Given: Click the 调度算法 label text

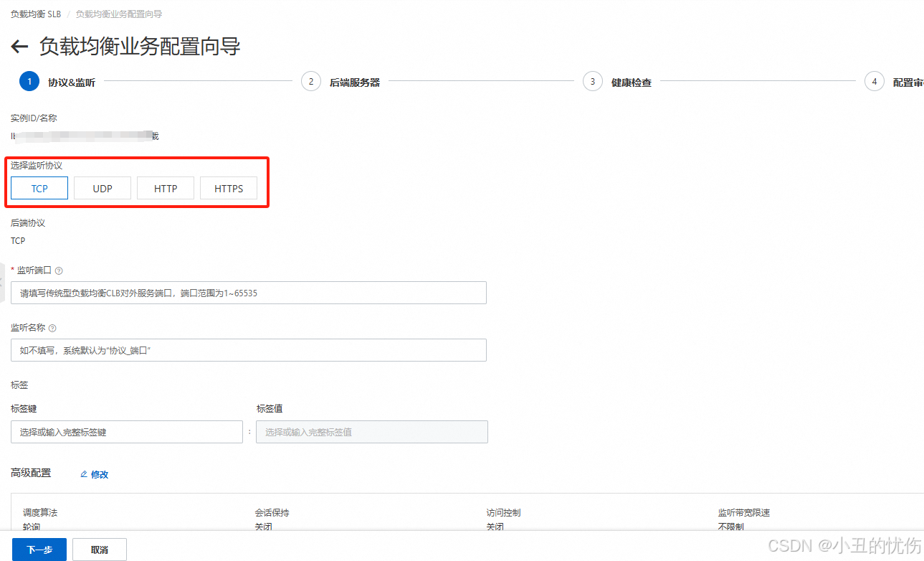Looking at the screenshot, I should coord(40,513).
